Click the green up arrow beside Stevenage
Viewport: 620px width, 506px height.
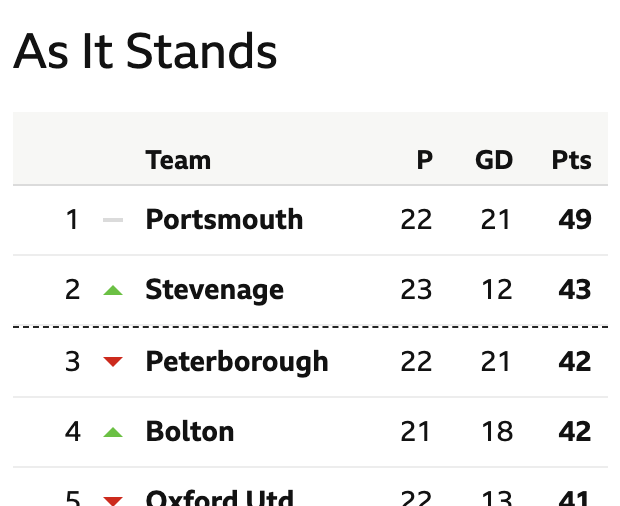click(x=113, y=291)
